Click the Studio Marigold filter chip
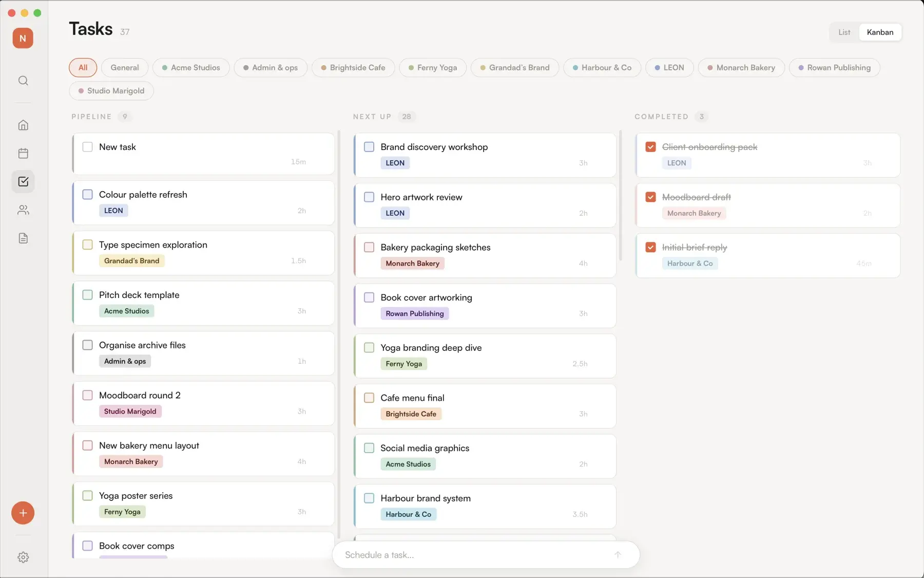Screen dimensions: 924x578 [111, 90]
